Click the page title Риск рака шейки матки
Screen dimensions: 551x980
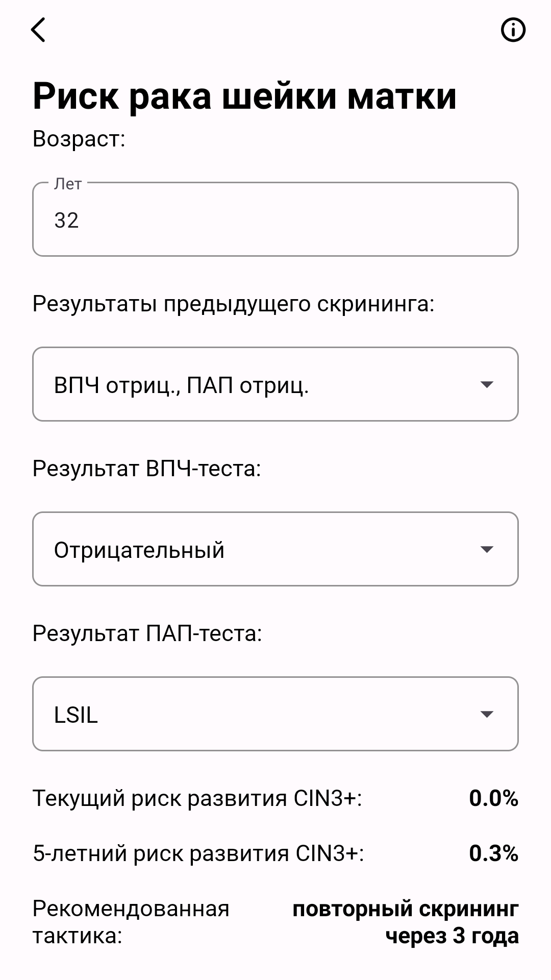click(245, 95)
